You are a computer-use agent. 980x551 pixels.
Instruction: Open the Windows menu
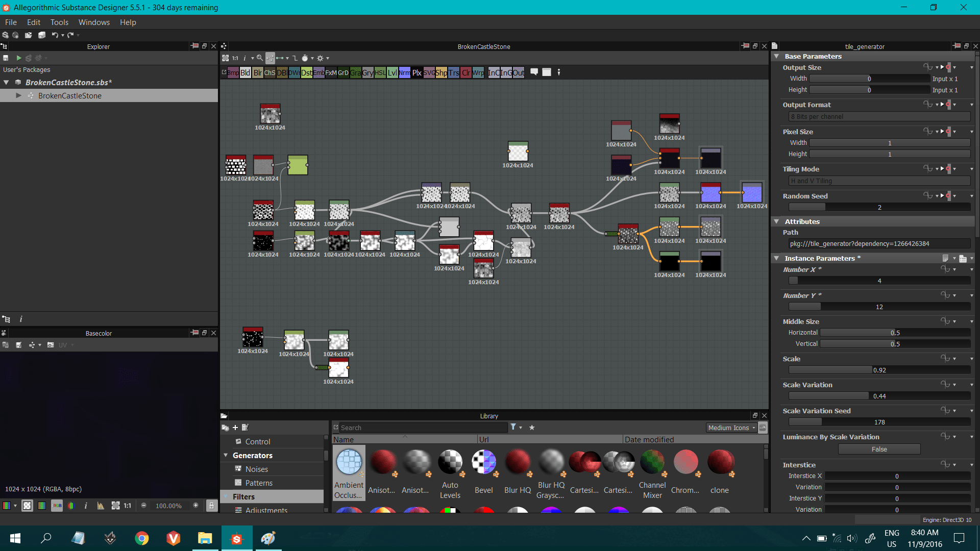tap(94, 22)
